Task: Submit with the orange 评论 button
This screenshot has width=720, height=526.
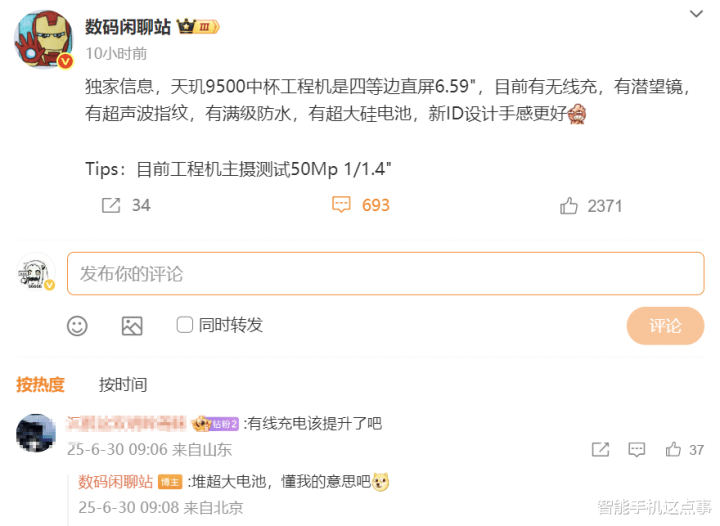Action: (665, 326)
